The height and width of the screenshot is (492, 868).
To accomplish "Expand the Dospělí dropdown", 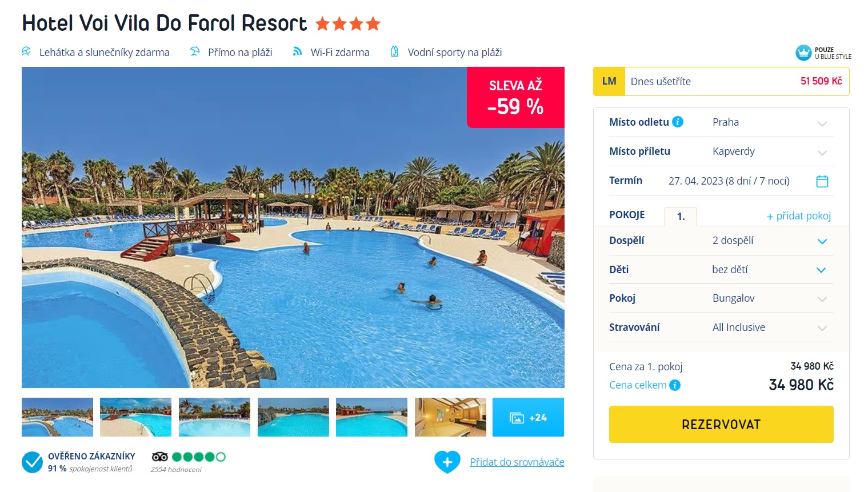I will pos(721,241).
